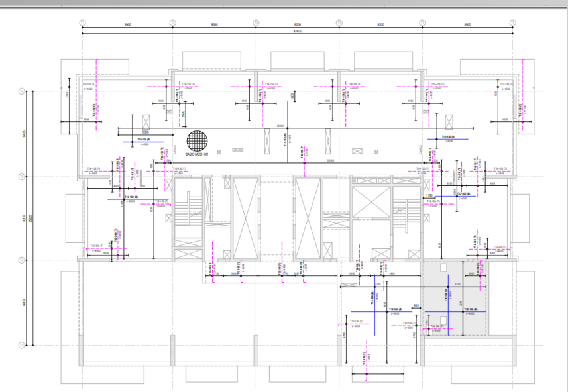Click the 8400 vertical dimension text
Viewport: 568px width, 392px height.
(x=25, y=302)
